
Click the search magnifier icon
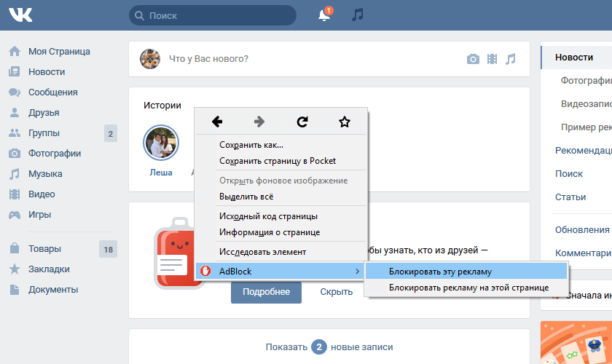coord(139,15)
